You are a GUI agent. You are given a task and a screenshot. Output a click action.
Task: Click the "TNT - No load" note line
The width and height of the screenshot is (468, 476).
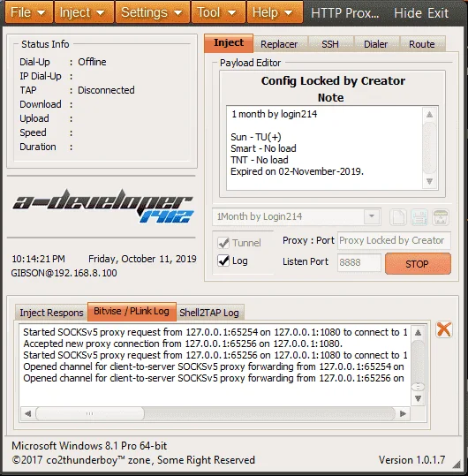pyautogui.click(x=260, y=160)
